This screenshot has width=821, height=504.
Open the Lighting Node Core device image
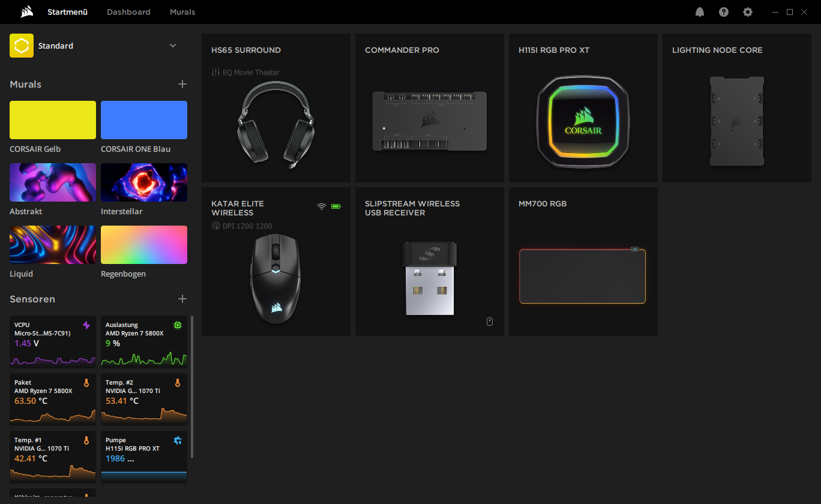pos(736,121)
